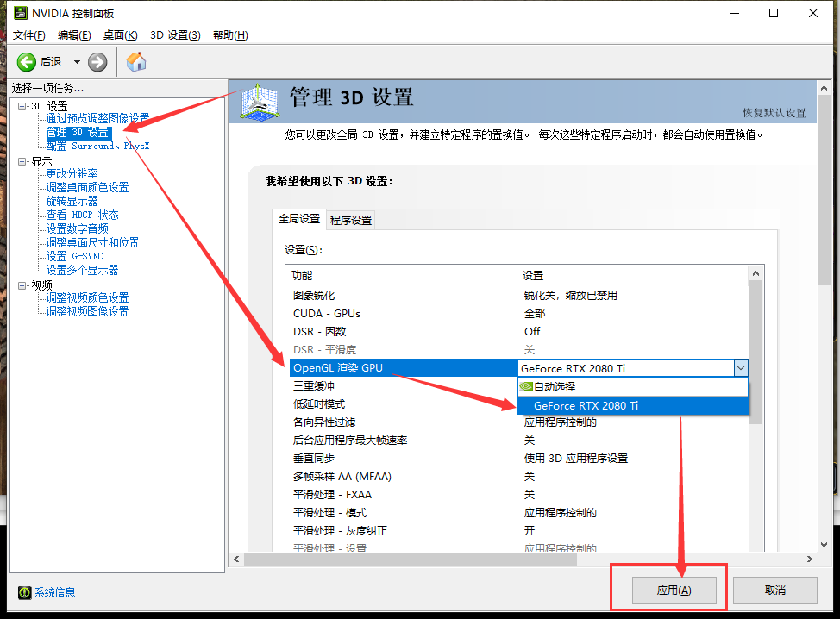The height and width of the screenshot is (619, 840).
Task: Select the 图象锐化 settings row
Action: [x=518, y=296]
